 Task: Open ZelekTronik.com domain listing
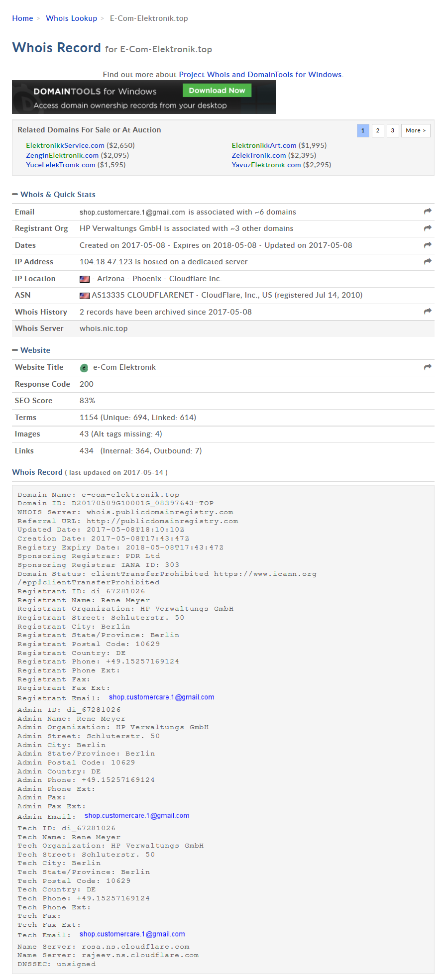tap(259, 155)
